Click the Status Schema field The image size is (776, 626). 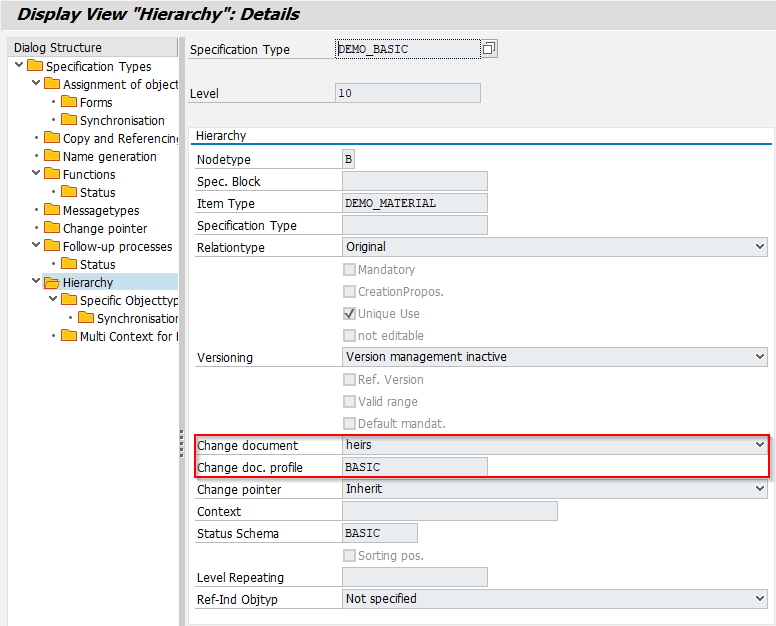(379, 533)
